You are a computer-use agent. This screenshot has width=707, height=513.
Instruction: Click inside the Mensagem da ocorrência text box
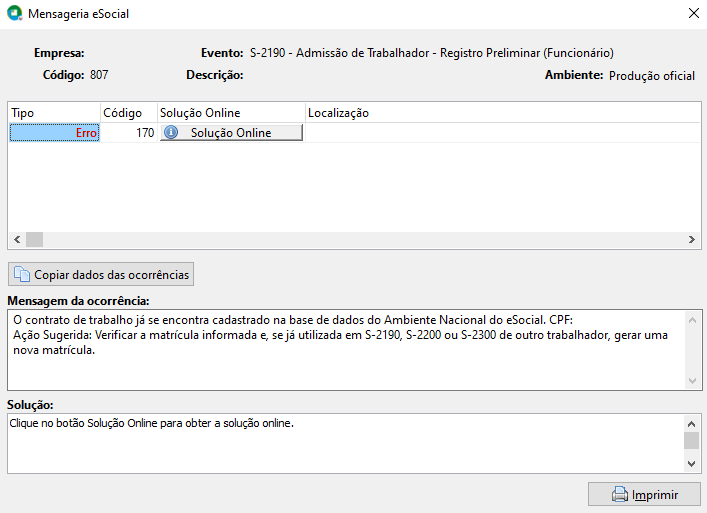pos(346,350)
